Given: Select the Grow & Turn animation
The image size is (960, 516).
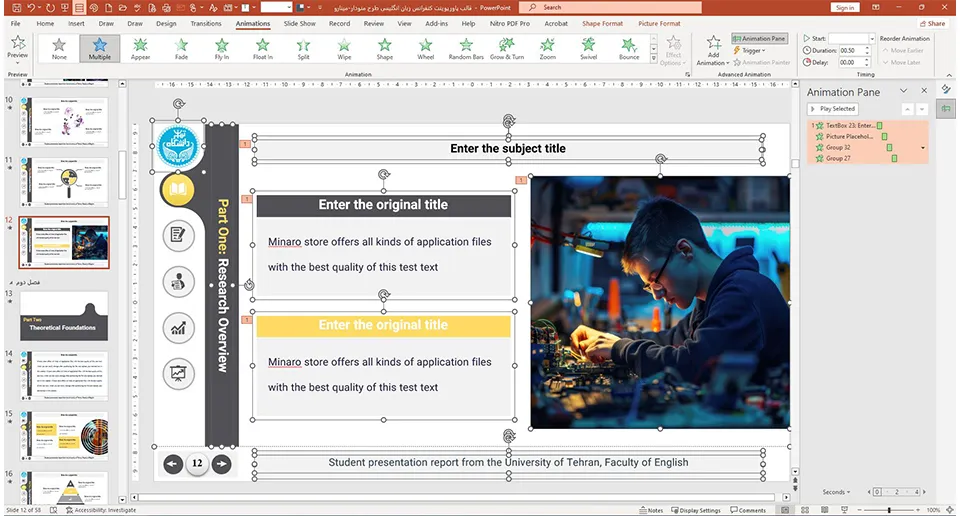Looking at the screenshot, I should click(507, 48).
